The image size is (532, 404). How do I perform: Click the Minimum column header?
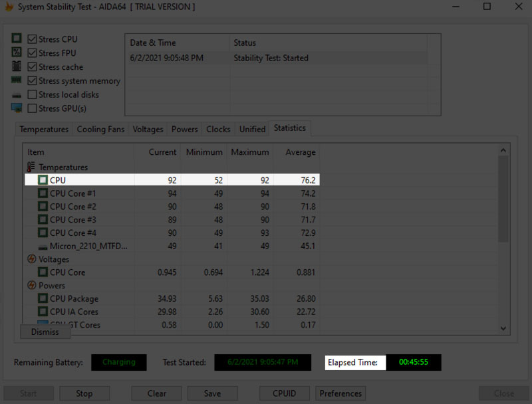[x=204, y=152]
